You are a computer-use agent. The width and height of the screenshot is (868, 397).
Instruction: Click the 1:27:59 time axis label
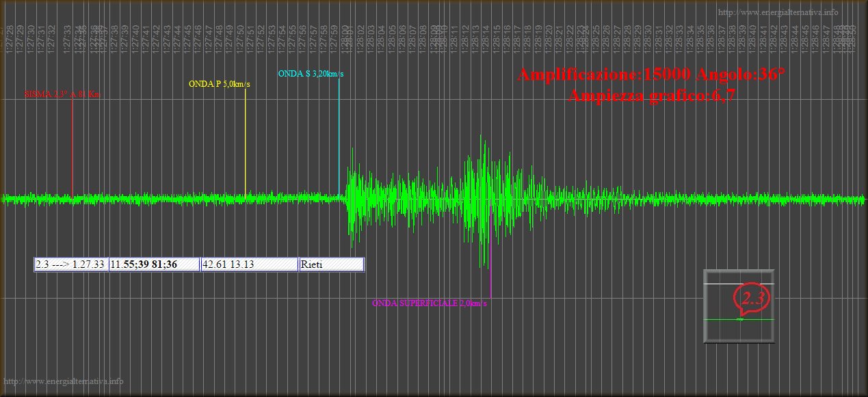click(334, 38)
